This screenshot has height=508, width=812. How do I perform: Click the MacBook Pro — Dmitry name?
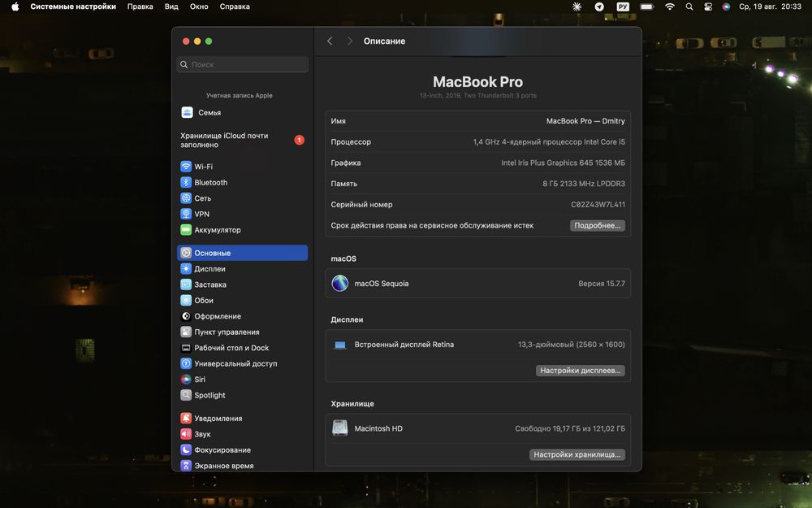pos(585,121)
